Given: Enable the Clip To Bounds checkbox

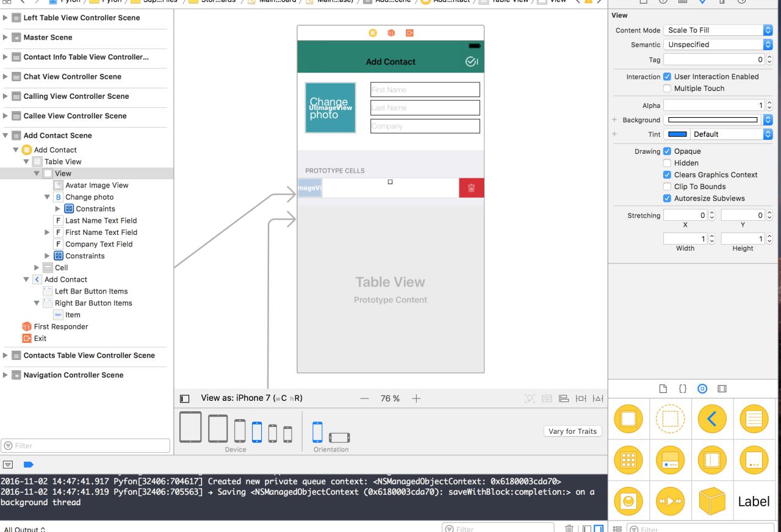Looking at the screenshot, I should pyautogui.click(x=667, y=186).
